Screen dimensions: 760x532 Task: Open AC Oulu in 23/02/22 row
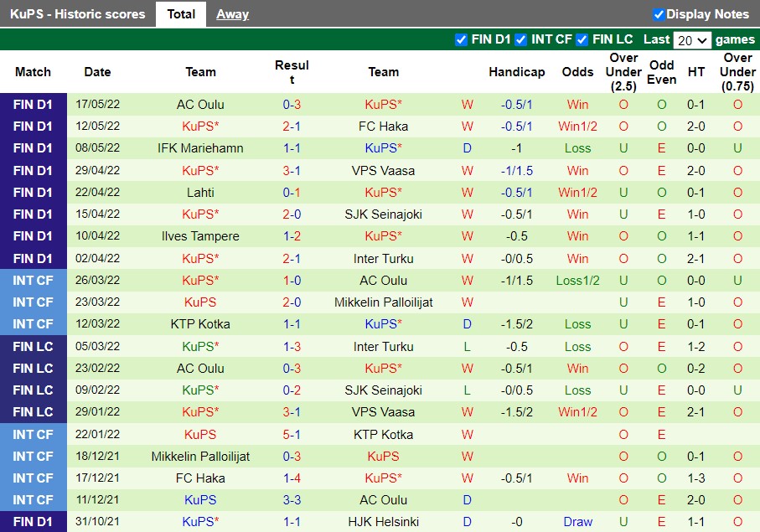[x=200, y=369]
